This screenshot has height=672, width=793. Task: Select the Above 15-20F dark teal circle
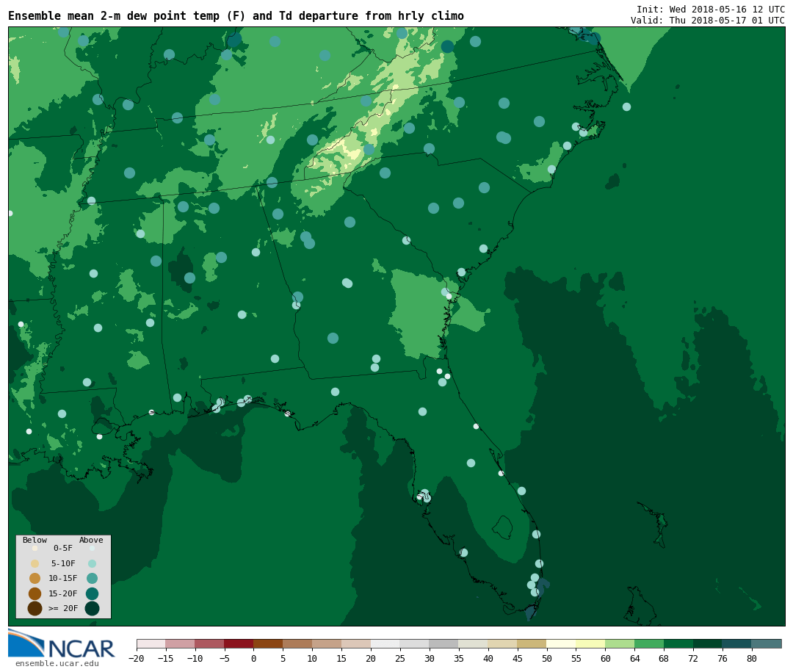[x=92, y=593]
